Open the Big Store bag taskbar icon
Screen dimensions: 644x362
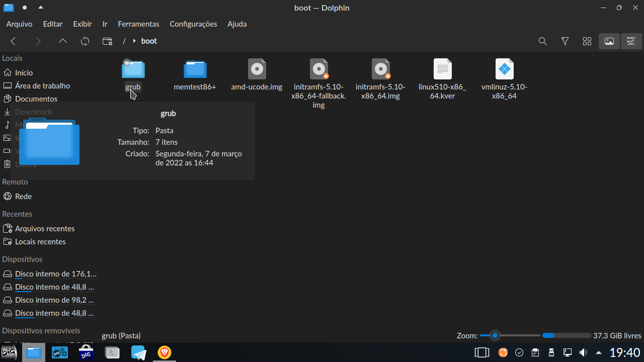(x=86, y=352)
